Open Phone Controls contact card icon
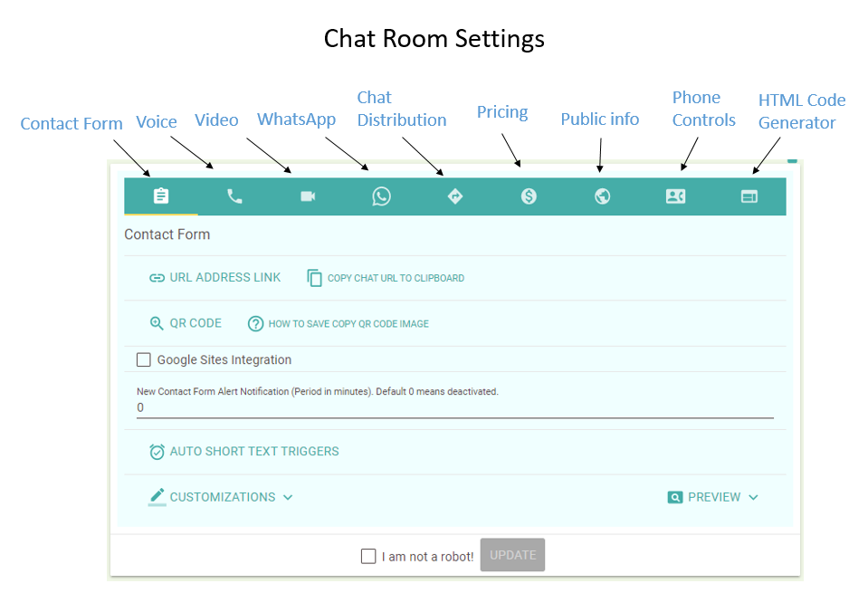Screen dimensions: 868x593 676,196
